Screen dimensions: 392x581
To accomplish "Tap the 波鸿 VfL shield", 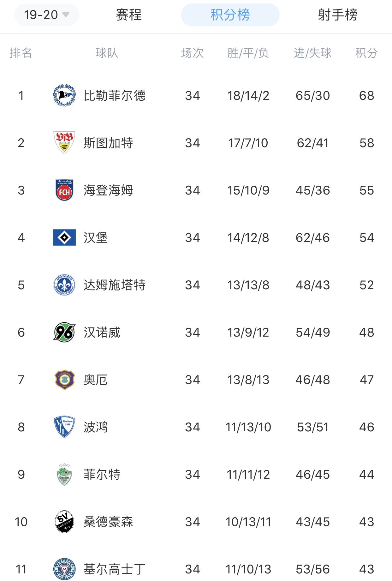I will click(x=64, y=427).
